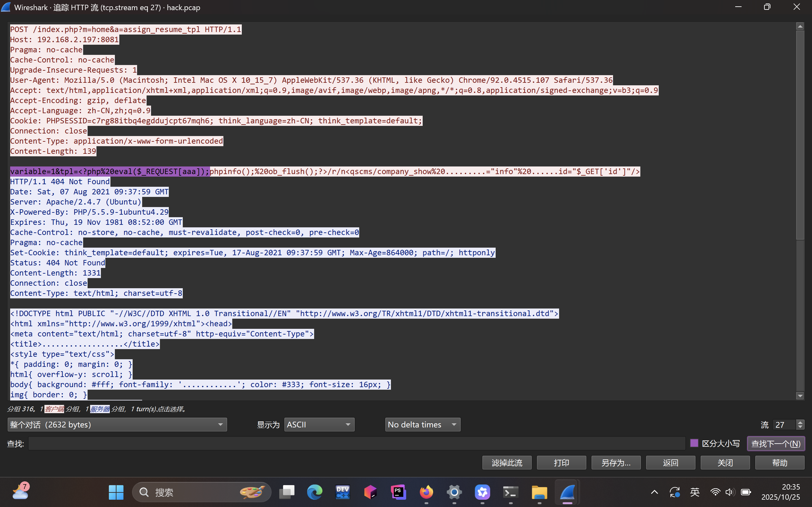Click the stream content scrollbar down arrow
The height and width of the screenshot is (507, 812).
tap(800, 396)
